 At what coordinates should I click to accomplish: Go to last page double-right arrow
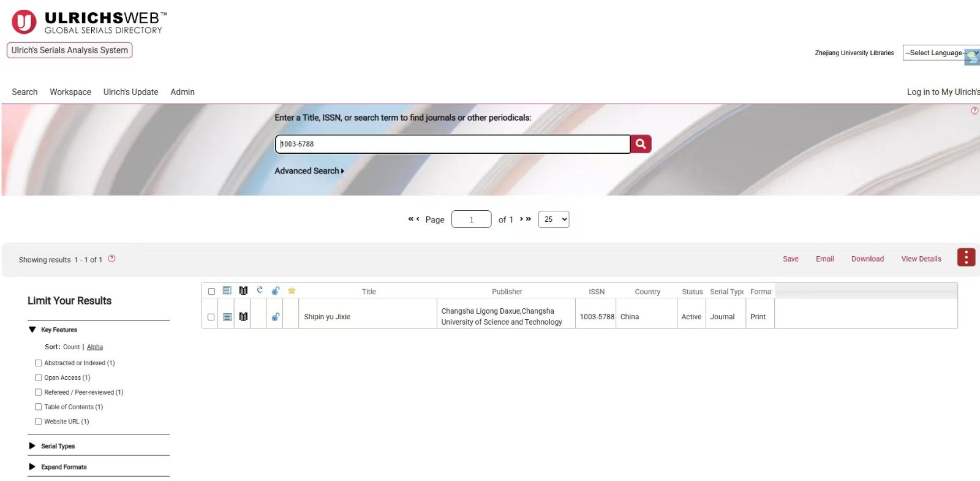coord(528,219)
